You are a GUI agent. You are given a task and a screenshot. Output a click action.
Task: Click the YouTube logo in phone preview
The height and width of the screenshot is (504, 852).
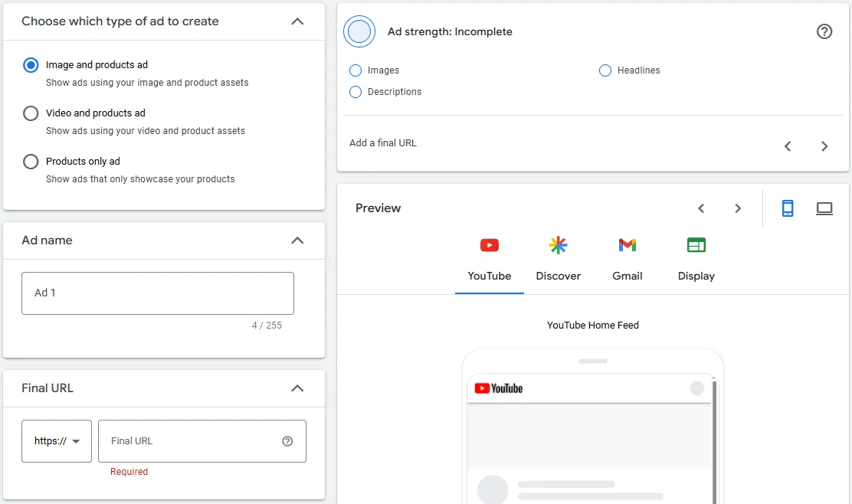tap(499, 388)
